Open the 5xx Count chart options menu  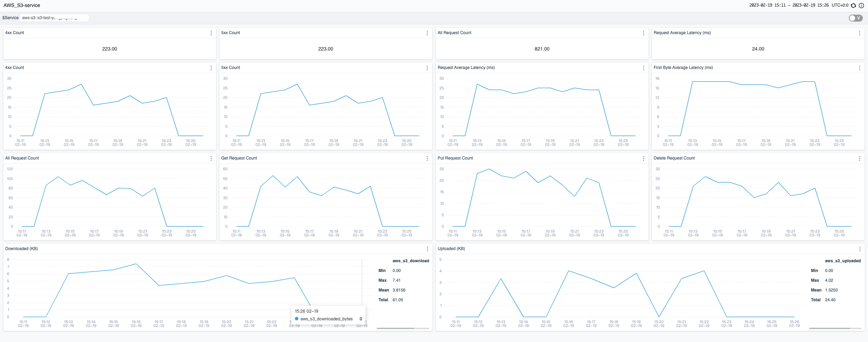pyautogui.click(x=427, y=68)
